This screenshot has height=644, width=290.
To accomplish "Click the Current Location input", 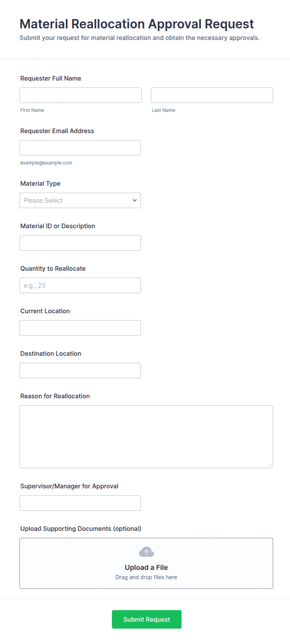I will coord(80,328).
